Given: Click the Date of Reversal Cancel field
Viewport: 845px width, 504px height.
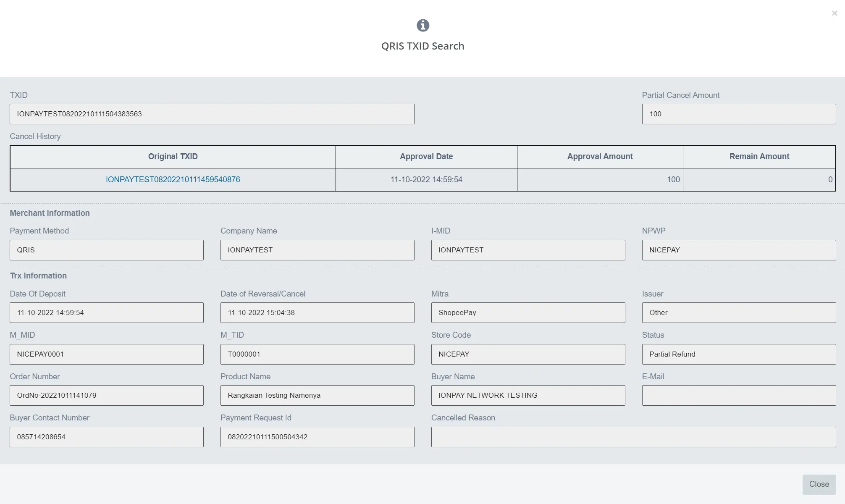Looking at the screenshot, I should point(317,312).
